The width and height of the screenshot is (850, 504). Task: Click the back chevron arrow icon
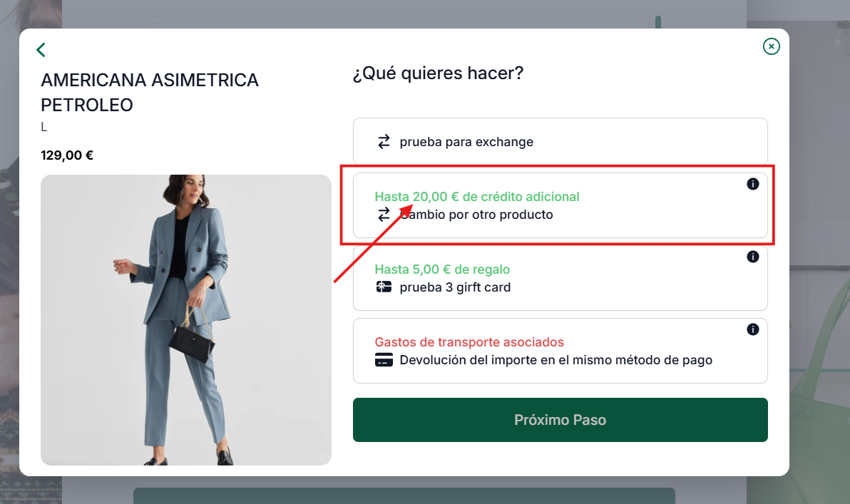pyautogui.click(x=41, y=50)
